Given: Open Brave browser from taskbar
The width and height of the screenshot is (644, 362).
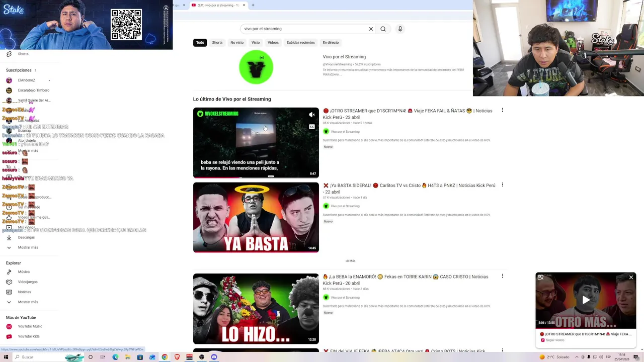Looking at the screenshot, I should (x=177, y=357).
